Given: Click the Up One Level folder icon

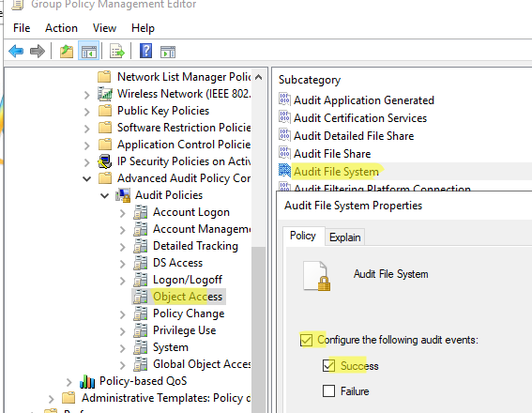Looking at the screenshot, I should [67, 52].
